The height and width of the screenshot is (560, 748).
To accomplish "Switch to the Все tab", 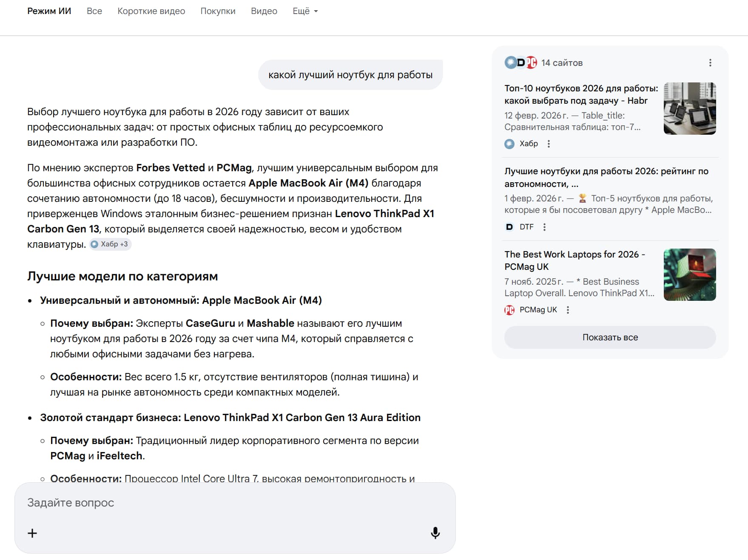I will (94, 11).
